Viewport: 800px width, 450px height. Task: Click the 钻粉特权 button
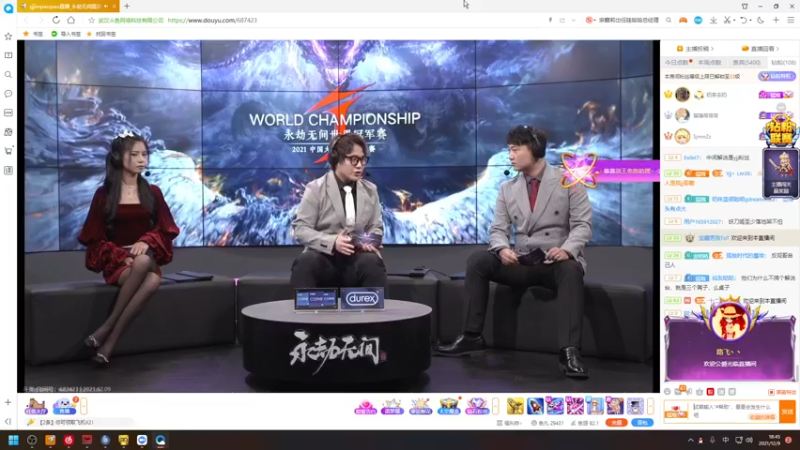(777, 76)
